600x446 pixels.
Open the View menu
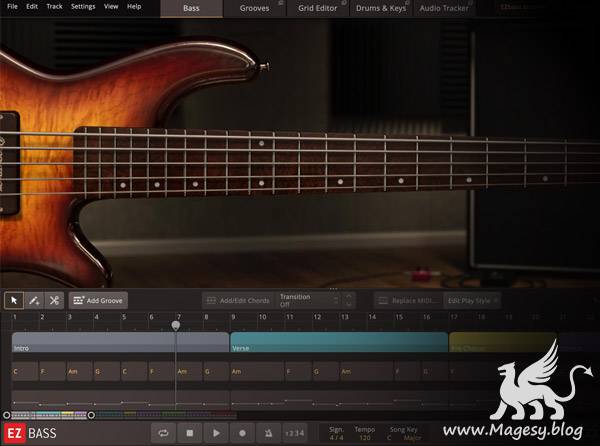click(111, 7)
